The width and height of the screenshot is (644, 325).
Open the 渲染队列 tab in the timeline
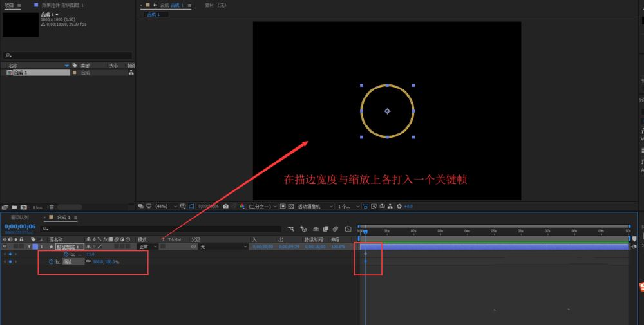click(x=19, y=218)
